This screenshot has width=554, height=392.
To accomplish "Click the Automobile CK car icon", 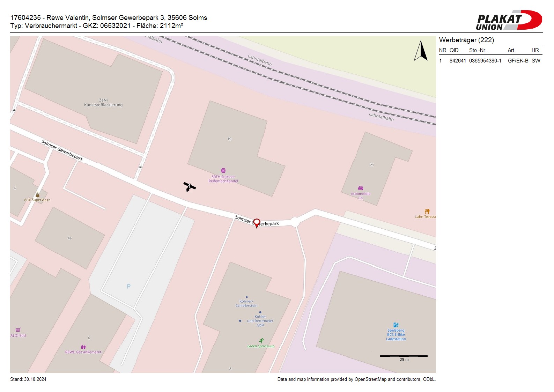I will click(361, 188).
